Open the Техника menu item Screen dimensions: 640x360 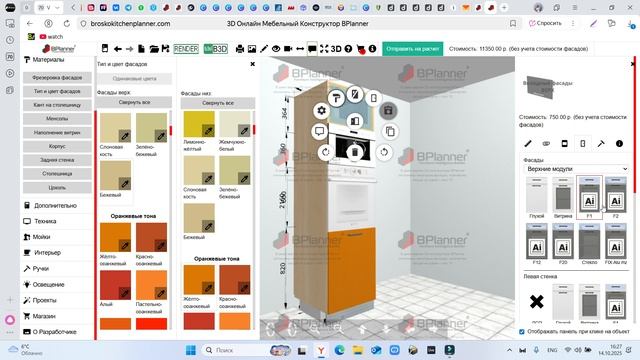45,221
